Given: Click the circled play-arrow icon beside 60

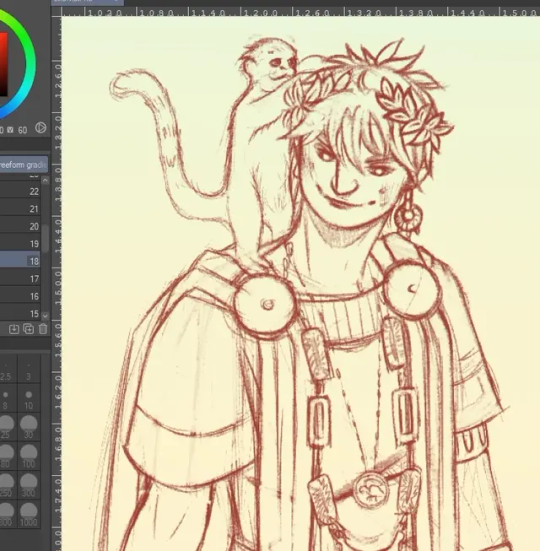Looking at the screenshot, I should 41,128.
